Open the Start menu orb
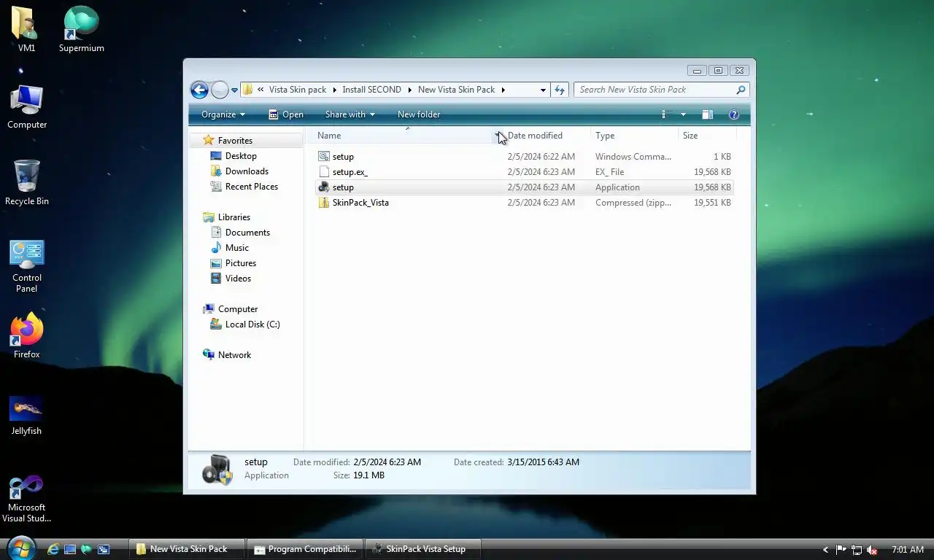Image resolution: width=934 pixels, height=560 pixels. (21, 548)
